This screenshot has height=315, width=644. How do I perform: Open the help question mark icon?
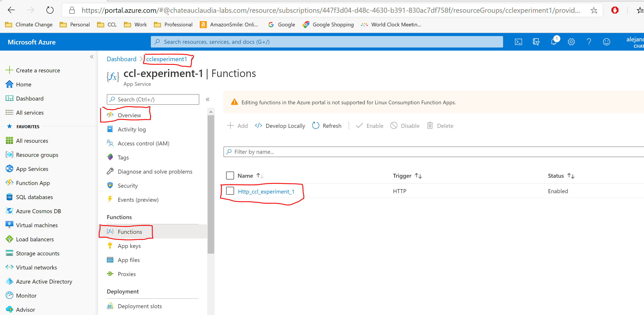point(589,42)
